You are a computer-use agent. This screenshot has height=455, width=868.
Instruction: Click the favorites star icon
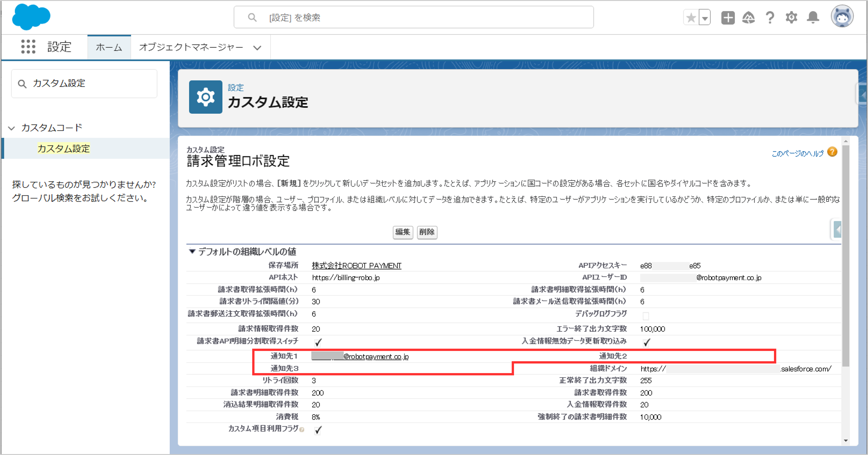coord(691,18)
